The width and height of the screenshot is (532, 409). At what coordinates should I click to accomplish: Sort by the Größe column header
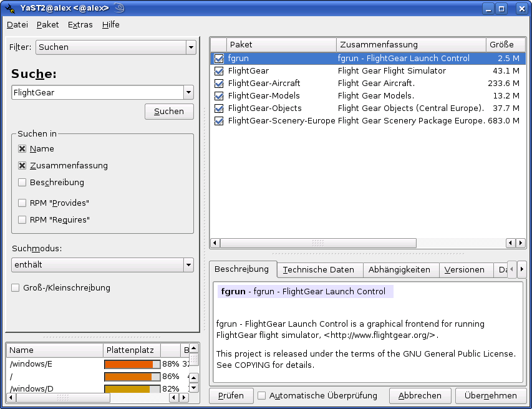[x=506, y=45]
